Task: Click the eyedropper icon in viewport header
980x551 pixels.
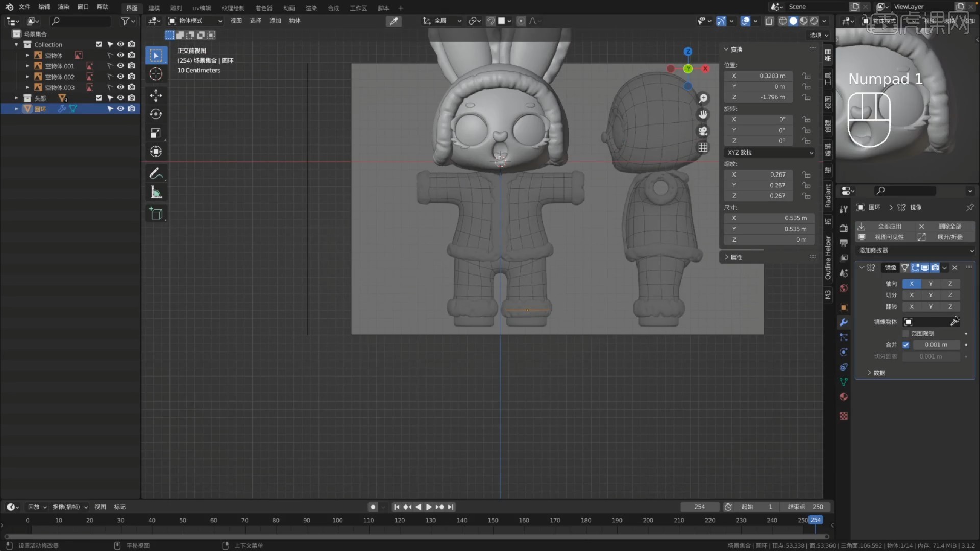Action: (394, 21)
